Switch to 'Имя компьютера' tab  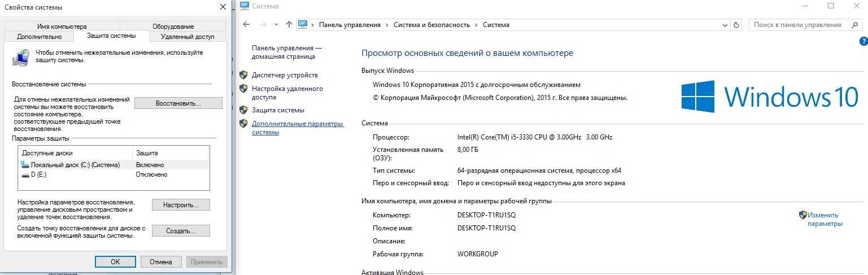click(x=62, y=26)
